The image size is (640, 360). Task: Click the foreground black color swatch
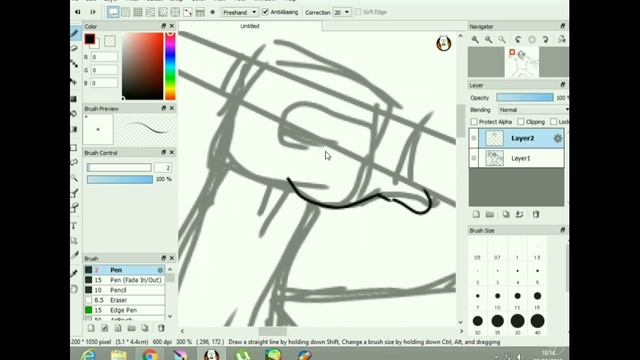90,39
